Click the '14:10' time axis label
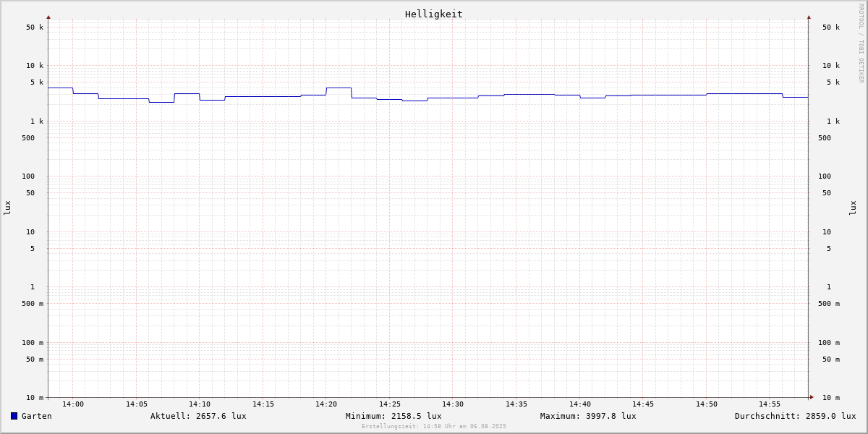Screen dimensions: 868x434 pyautogui.click(x=200, y=404)
